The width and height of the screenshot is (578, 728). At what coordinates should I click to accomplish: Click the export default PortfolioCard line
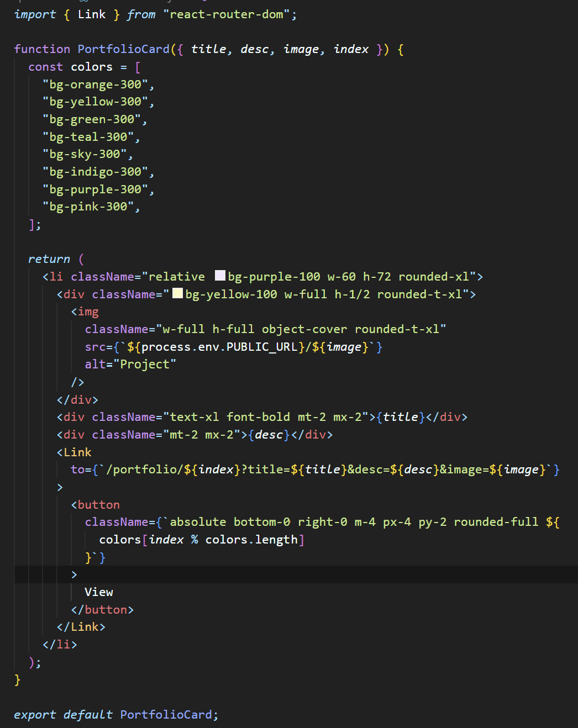click(117, 715)
